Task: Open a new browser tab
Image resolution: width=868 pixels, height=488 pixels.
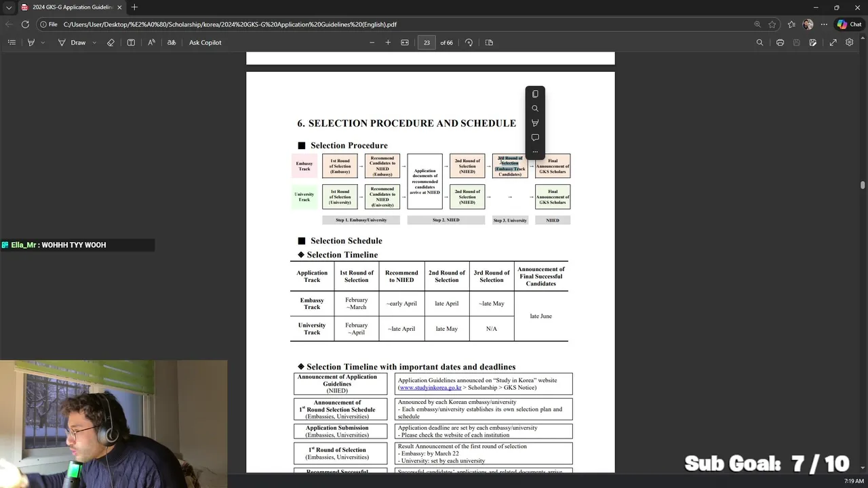Action: [x=134, y=7]
